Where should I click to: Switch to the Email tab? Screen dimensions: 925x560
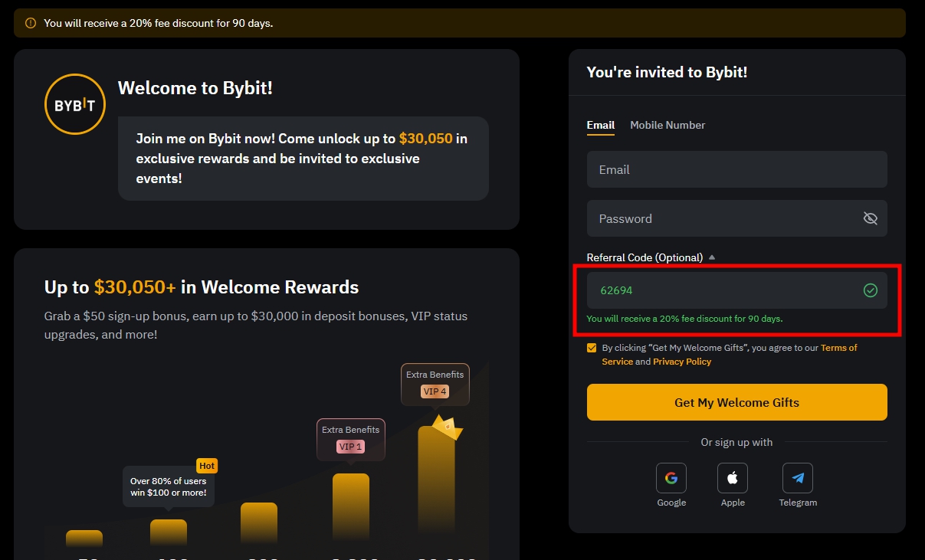point(601,125)
